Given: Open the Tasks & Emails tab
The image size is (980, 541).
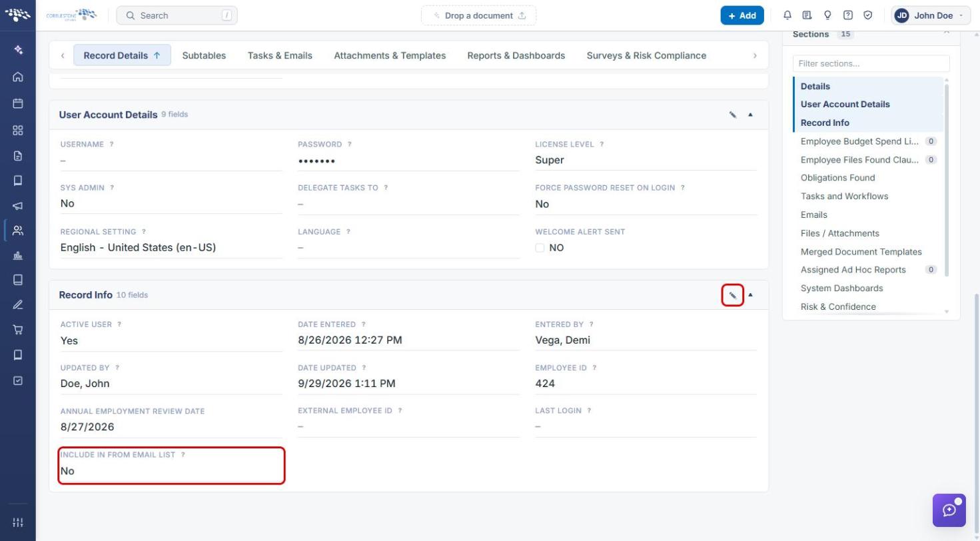Looking at the screenshot, I should (x=280, y=55).
